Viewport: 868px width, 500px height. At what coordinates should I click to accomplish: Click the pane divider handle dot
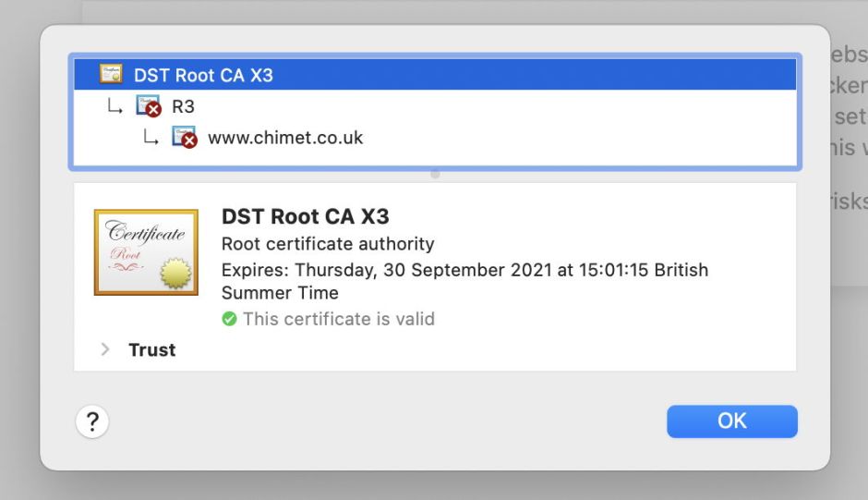(435, 174)
